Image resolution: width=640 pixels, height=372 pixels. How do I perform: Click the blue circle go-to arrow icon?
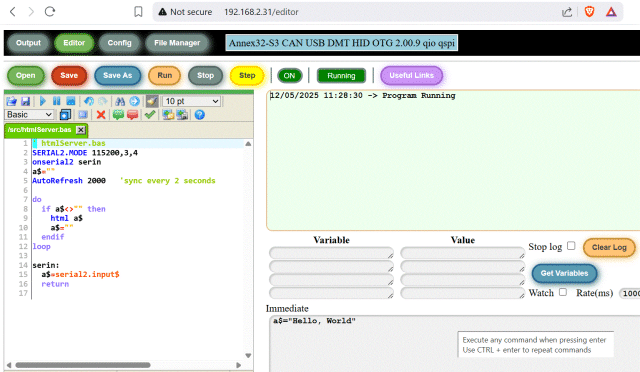point(134,101)
